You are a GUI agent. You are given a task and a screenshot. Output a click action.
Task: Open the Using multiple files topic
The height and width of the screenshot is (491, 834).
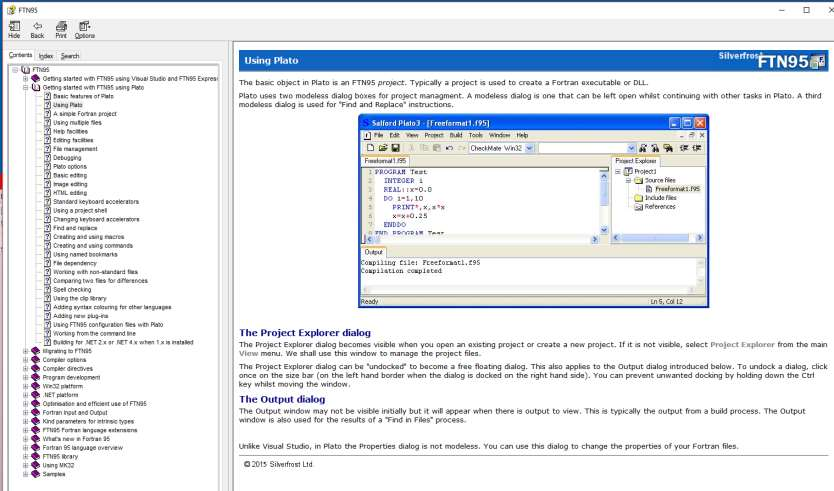[x=77, y=123]
